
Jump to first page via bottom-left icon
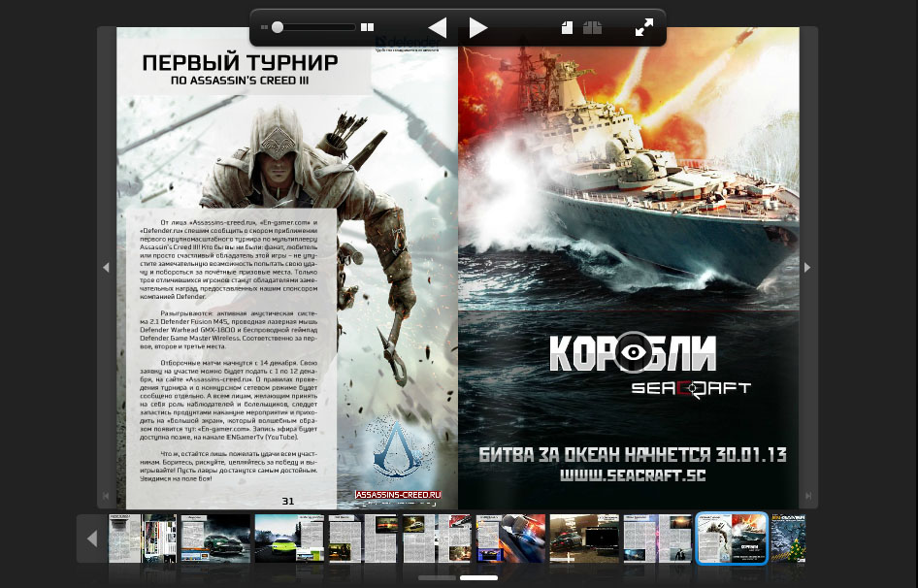tap(106, 496)
